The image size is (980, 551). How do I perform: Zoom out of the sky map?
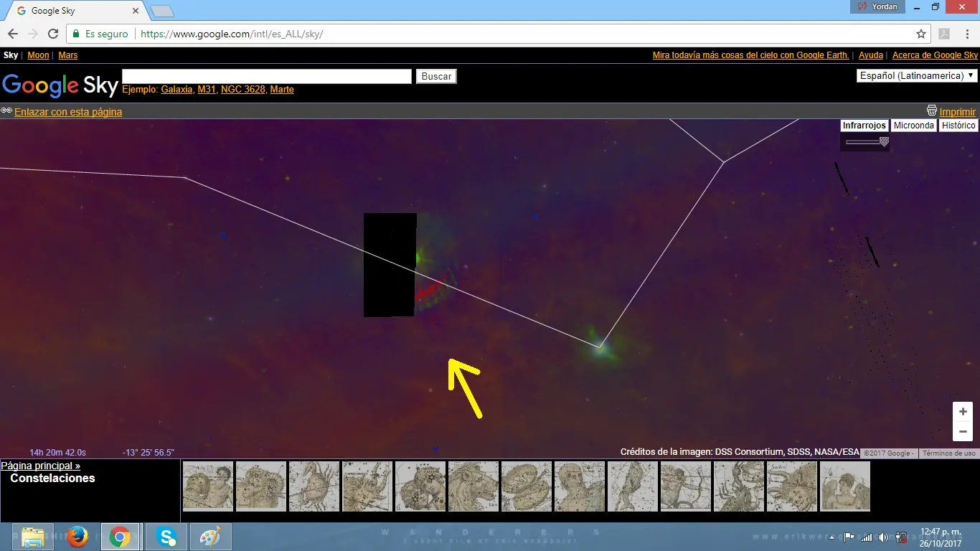click(x=963, y=431)
